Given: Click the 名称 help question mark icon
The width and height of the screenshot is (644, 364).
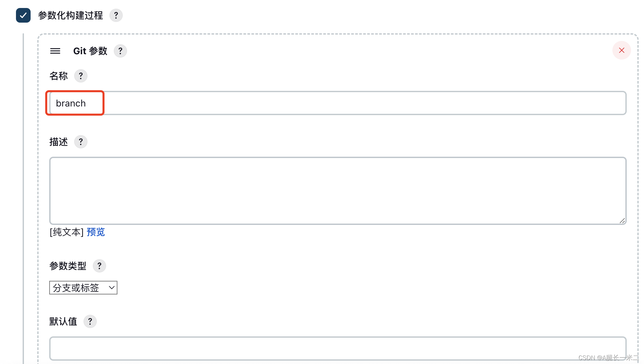Looking at the screenshot, I should (x=81, y=75).
